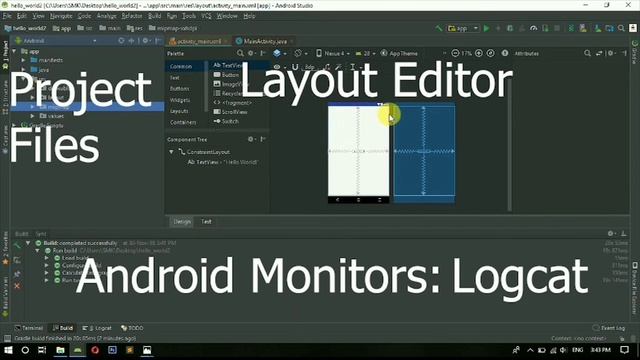Open the Windows notification center icon
This screenshot has height=360, width=640.
624,350
